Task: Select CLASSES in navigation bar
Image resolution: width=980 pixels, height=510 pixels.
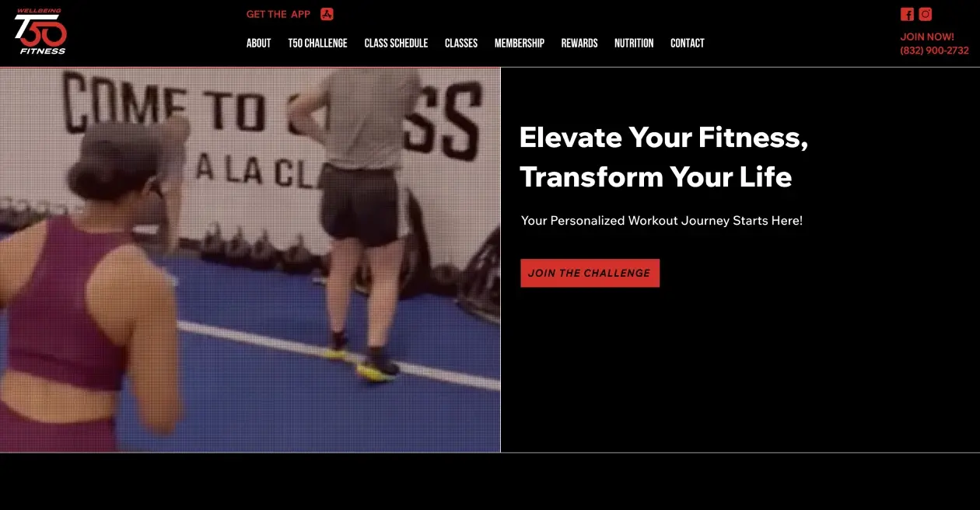Action: [x=461, y=44]
